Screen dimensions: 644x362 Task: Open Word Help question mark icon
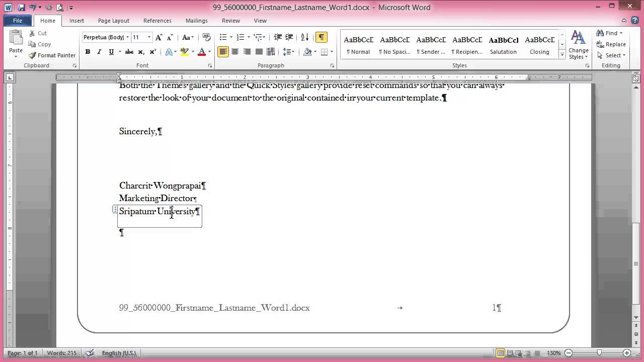635,20
